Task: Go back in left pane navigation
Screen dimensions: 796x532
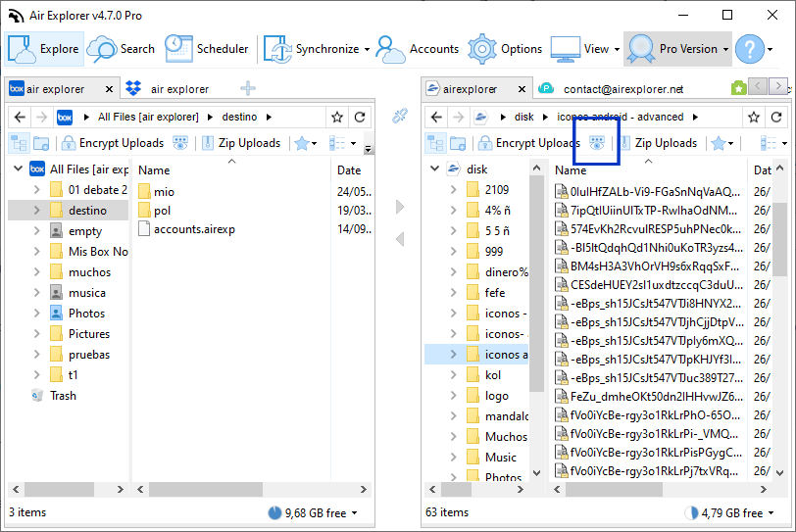Action: (x=20, y=118)
